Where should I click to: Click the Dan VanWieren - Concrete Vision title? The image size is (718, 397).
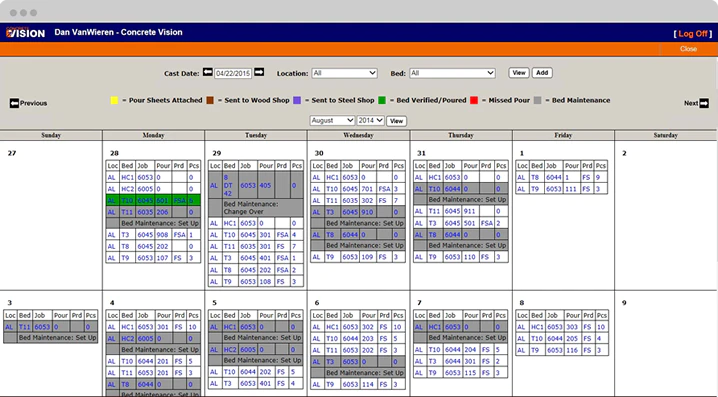point(119,33)
